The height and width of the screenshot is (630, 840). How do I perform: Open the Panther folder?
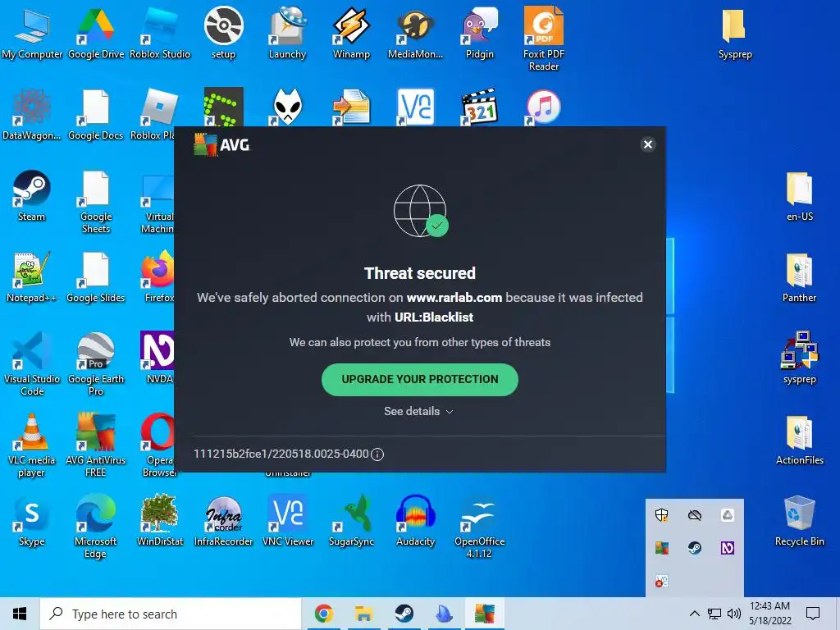[799, 277]
